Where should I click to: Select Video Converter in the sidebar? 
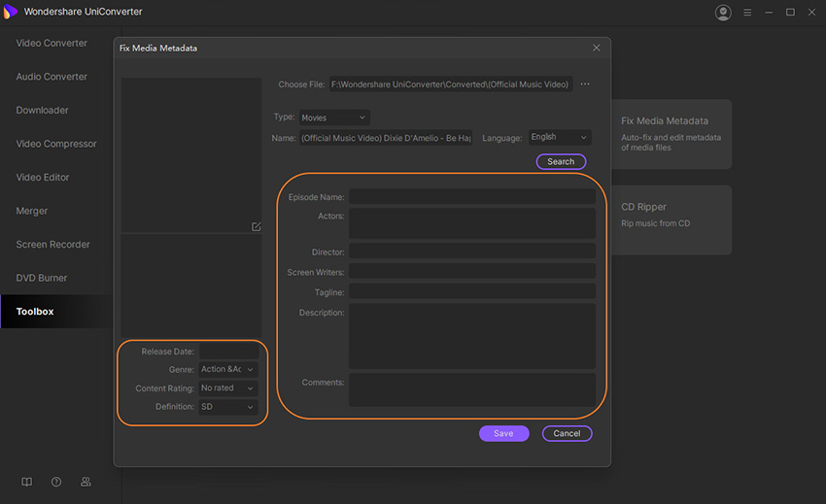coord(52,43)
